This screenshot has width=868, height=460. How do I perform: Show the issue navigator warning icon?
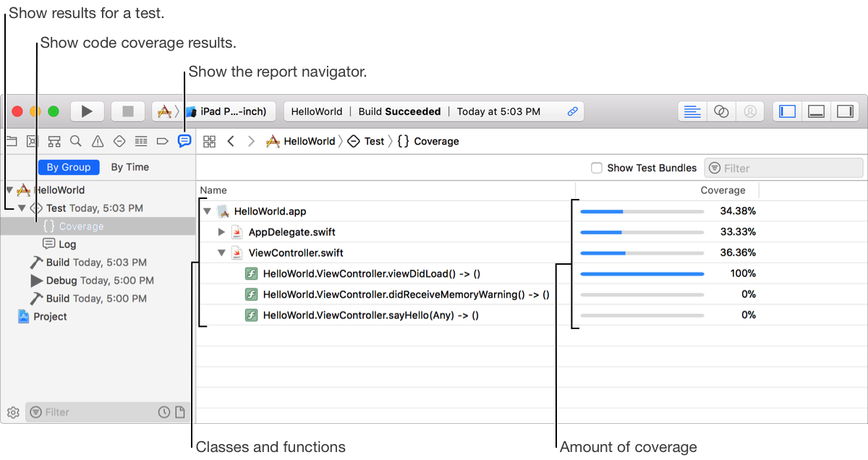click(x=98, y=141)
